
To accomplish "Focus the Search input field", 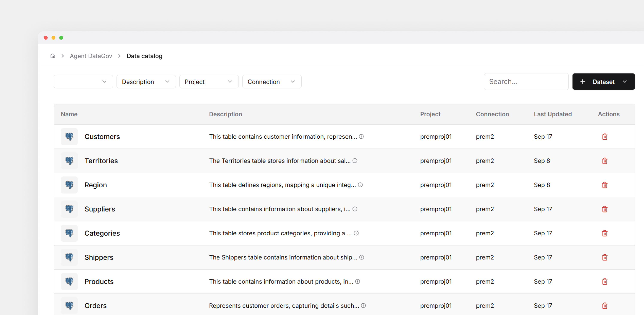I will point(526,82).
